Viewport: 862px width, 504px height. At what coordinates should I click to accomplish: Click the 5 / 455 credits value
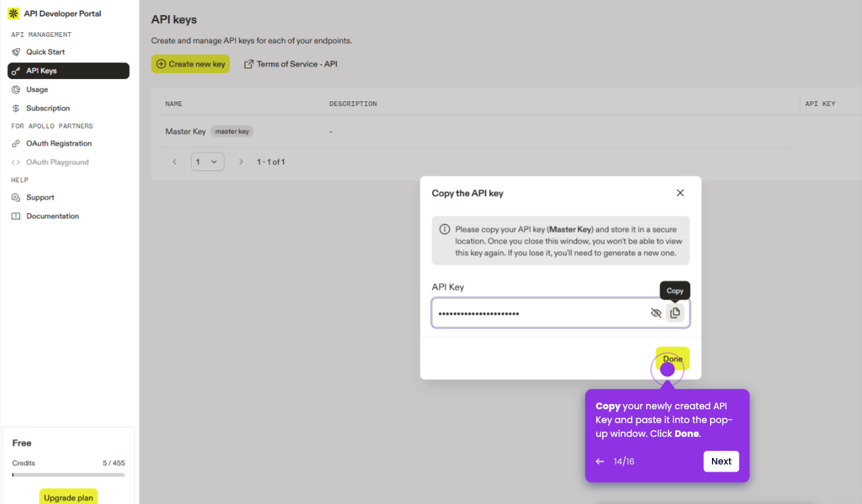point(114,463)
